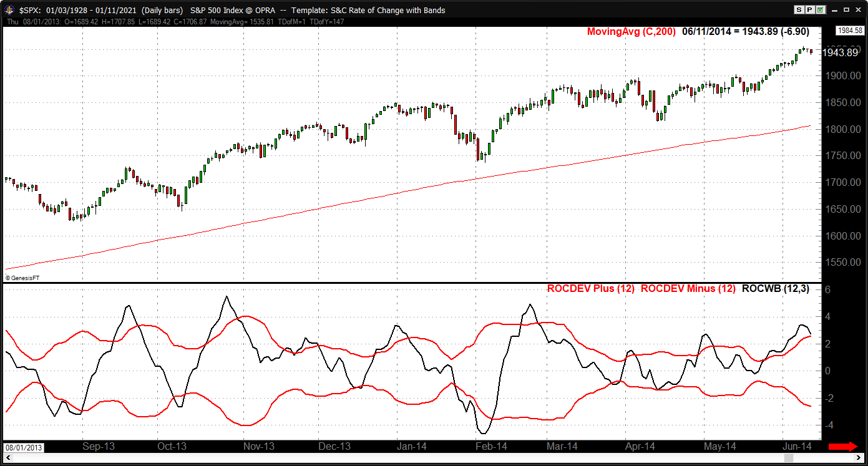Viewport: 868px width, 466px height.
Task: Click the 1800.00 price axis label
Action: [x=842, y=129]
